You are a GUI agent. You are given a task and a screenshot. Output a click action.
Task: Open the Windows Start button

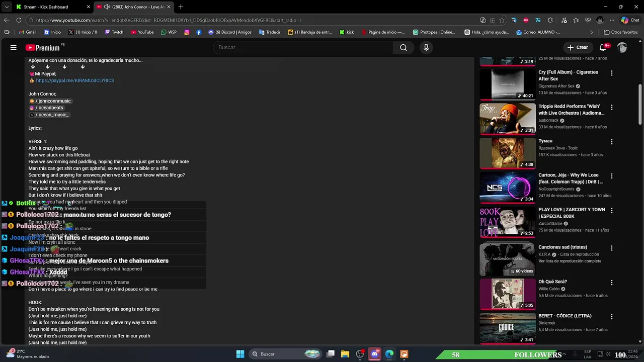pos(240,354)
